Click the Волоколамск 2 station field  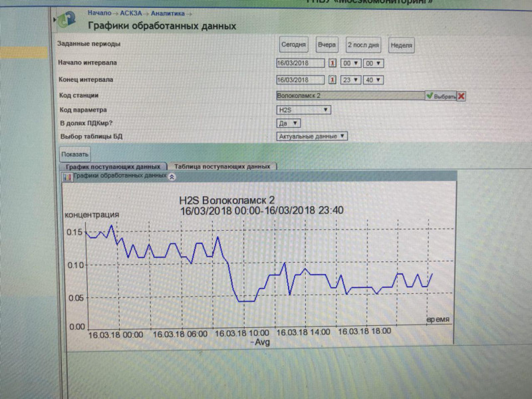click(x=350, y=96)
